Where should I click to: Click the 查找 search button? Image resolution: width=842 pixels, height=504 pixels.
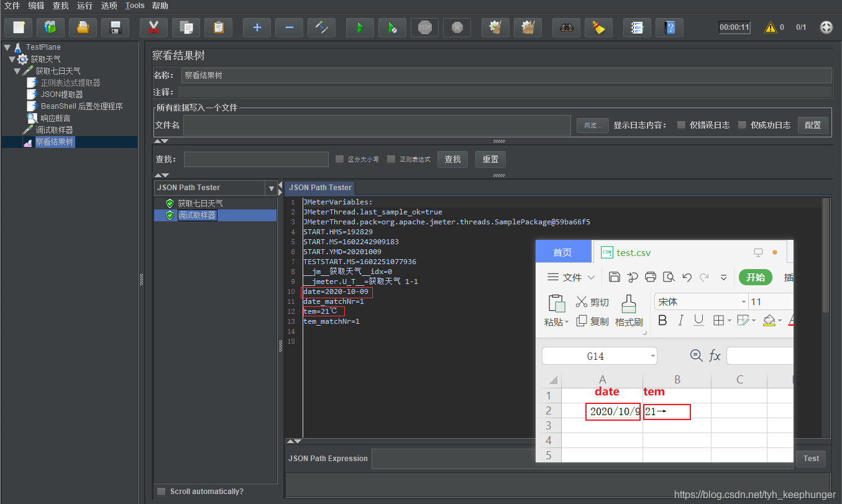coord(453,159)
